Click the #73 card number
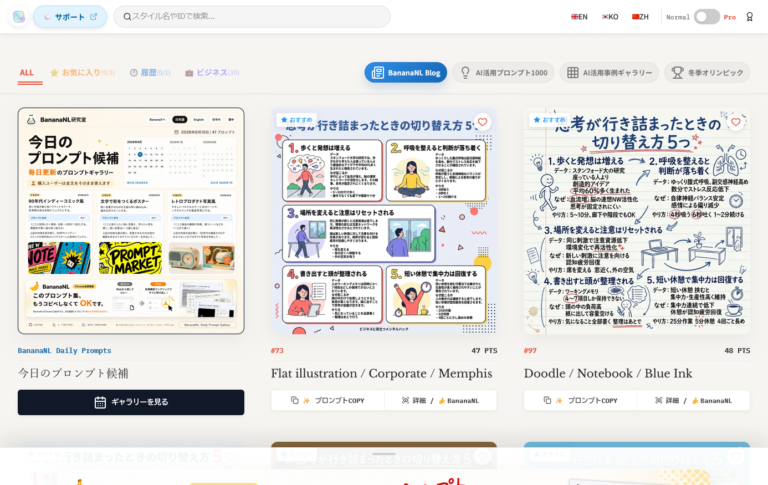The image size is (768, 485). click(x=277, y=351)
